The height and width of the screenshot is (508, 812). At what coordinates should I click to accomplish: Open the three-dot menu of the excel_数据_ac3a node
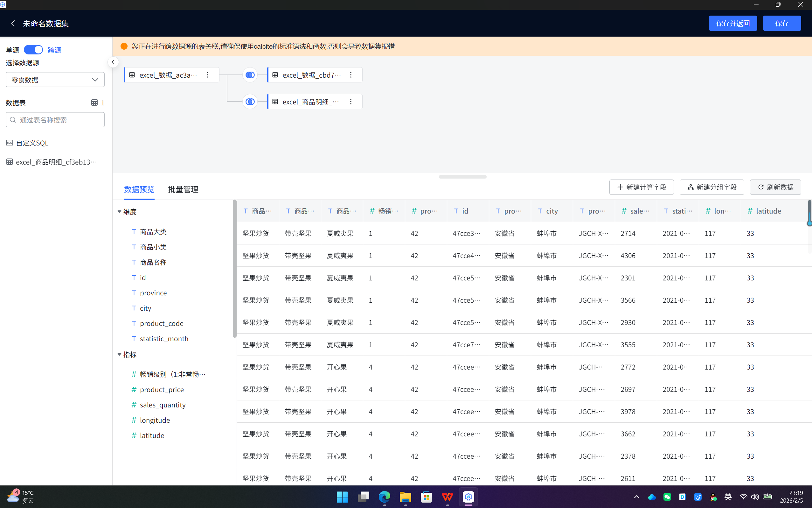(208, 75)
